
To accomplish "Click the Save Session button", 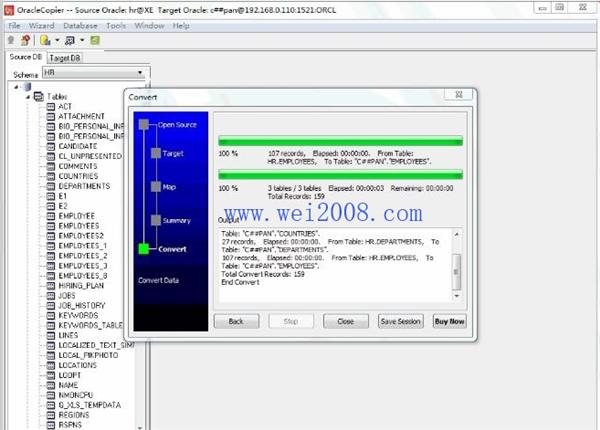I will click(x=400, y=321).
